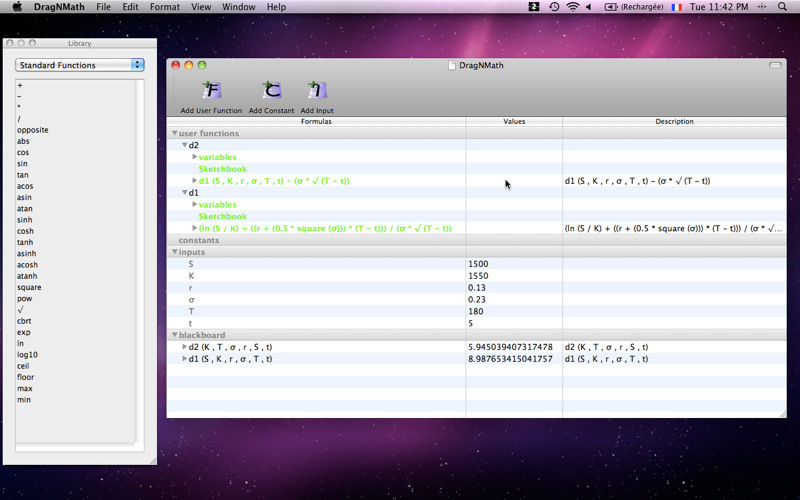The image size is (800, 500).
Task: Click the Time Machine menu bar icon
Action: pos(554,7)
